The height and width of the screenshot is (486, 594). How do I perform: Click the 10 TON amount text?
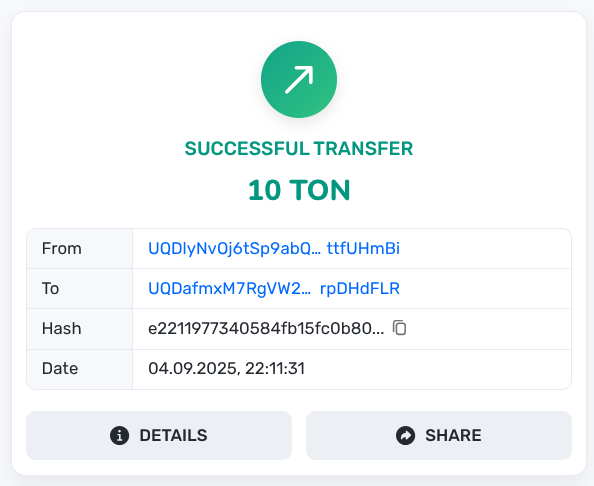[299, 190]
